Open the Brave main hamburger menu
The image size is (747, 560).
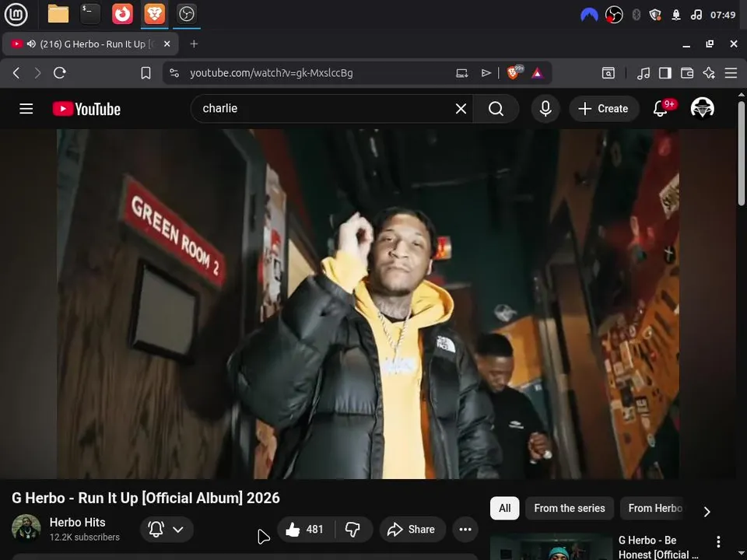(731, 73)
